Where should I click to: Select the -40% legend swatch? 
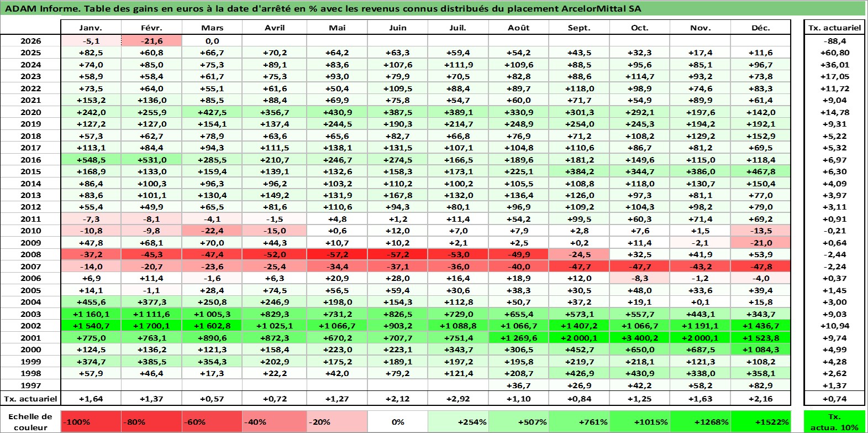click(x=274, y=421)
